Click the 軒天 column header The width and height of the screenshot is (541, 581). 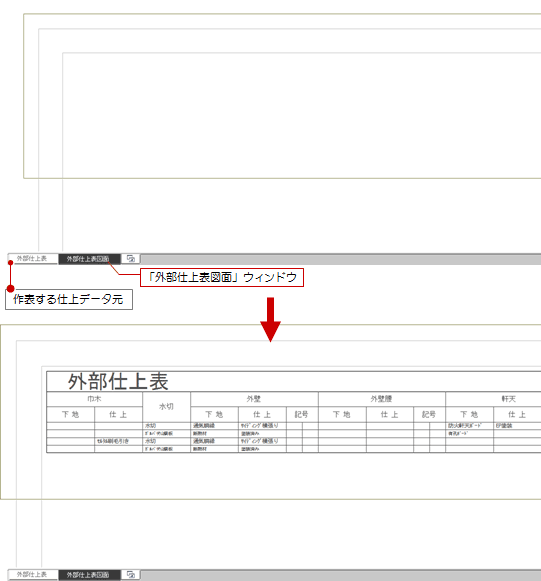coord(508,399)
